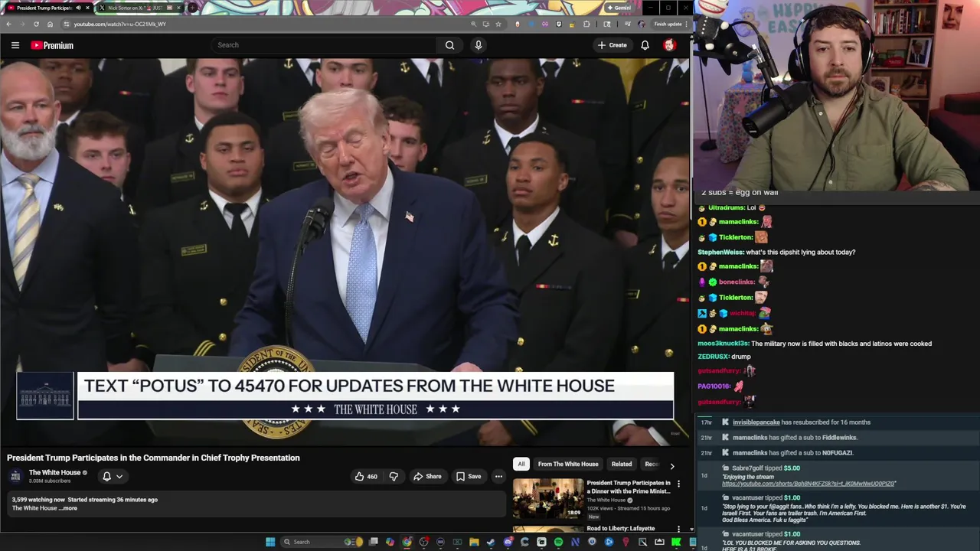The height and width of the screenshot is (551, 980).
Task: Open Task View from the taskbar
Action: click(x=373, y=542)
